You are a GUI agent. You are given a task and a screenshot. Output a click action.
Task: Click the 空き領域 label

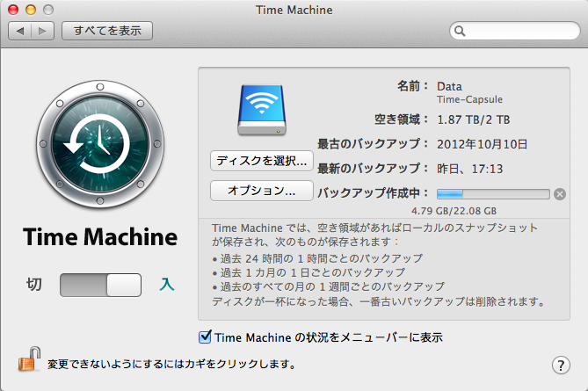click(402, 119)
